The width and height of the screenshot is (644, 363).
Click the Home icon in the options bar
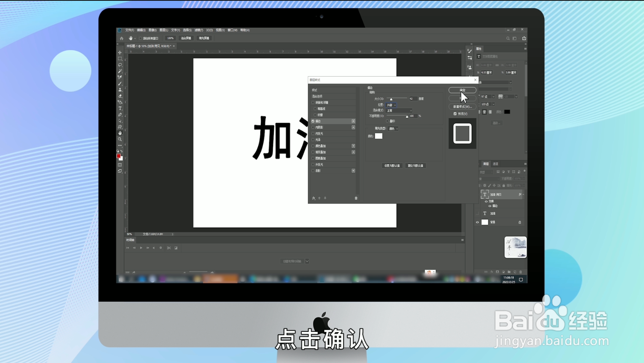(121, 38)
